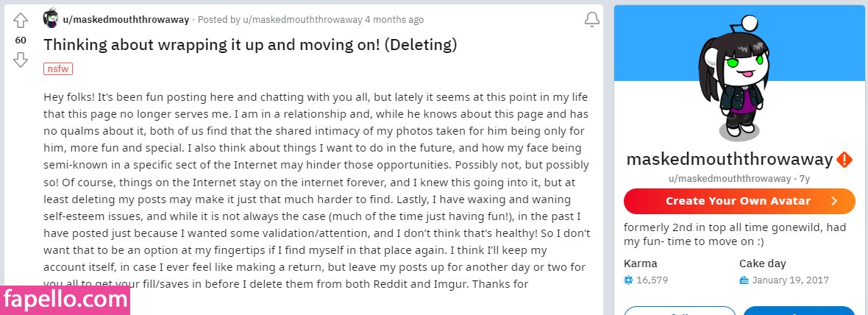Screen dimensions: 868x315
Task: Click the "4 months ago" timestamp
Action: [x=394, y=19]
